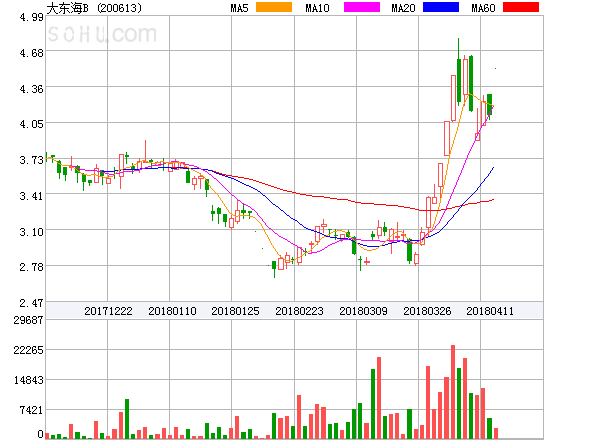Click the magenta MA10 legend swatch
Image resolution: width=600 pixels, height=440 pixels.
tap(362, 7)
